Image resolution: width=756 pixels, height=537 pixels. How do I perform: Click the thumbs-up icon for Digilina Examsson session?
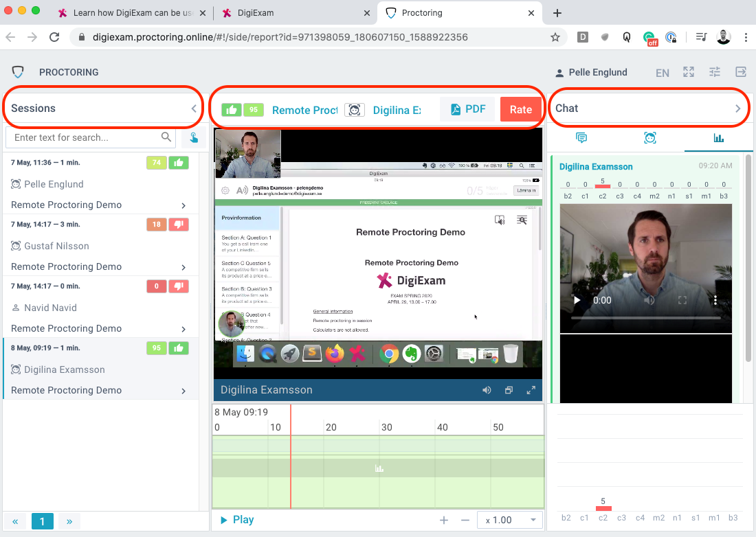[179, 348]
